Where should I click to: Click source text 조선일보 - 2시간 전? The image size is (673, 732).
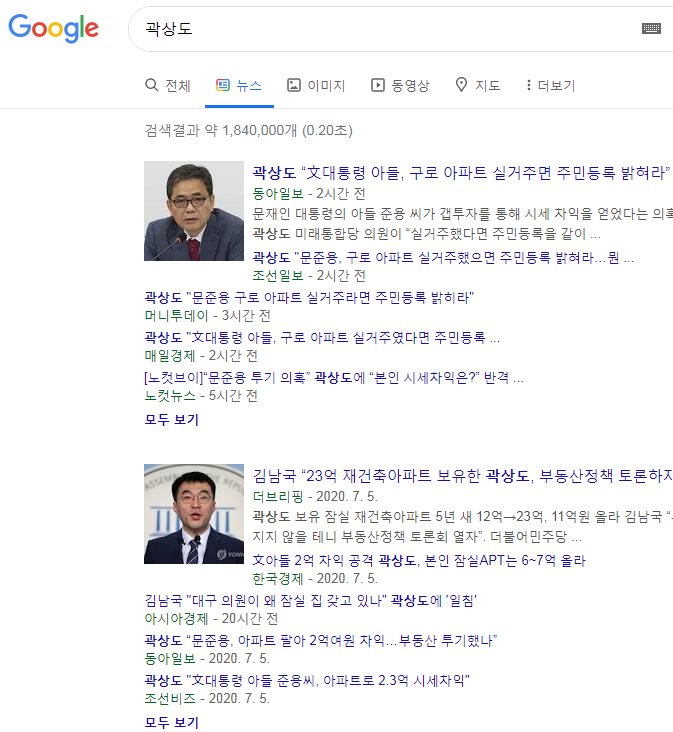pyautogui.click(x=308, y=275)
